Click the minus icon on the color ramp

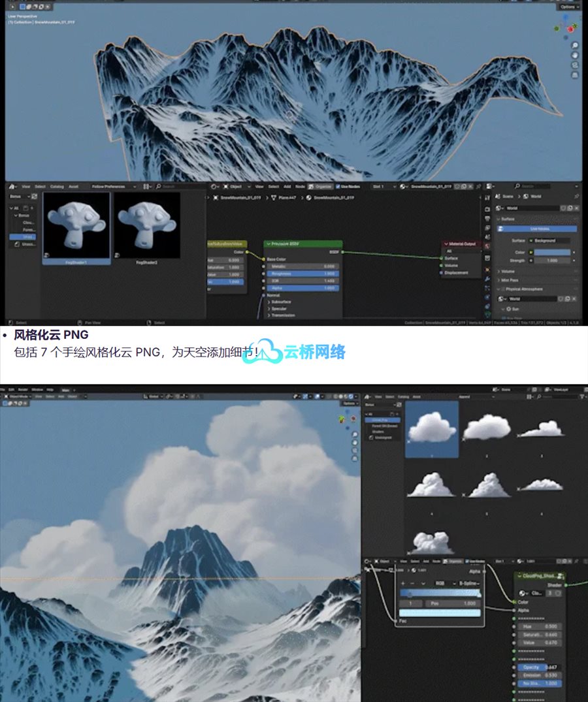413,583
